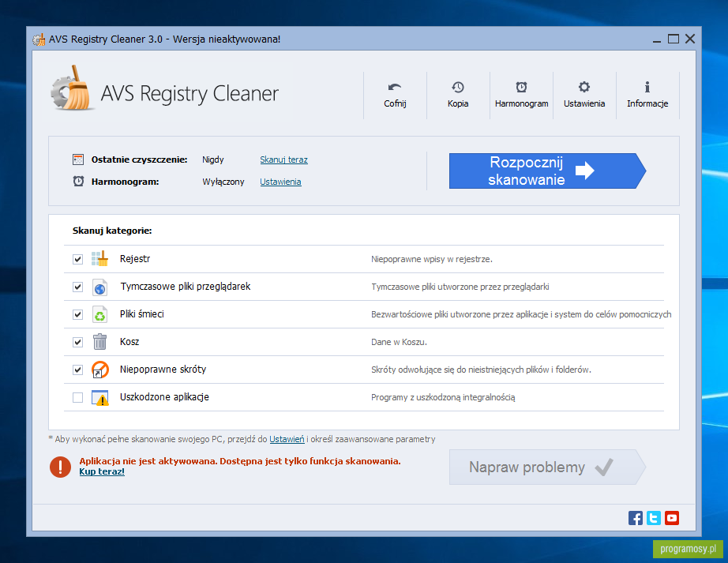Click 'Niepoprawne wpisy w rejestrze.' description
This screenshot has width=728, height=563.
point(432,259)
